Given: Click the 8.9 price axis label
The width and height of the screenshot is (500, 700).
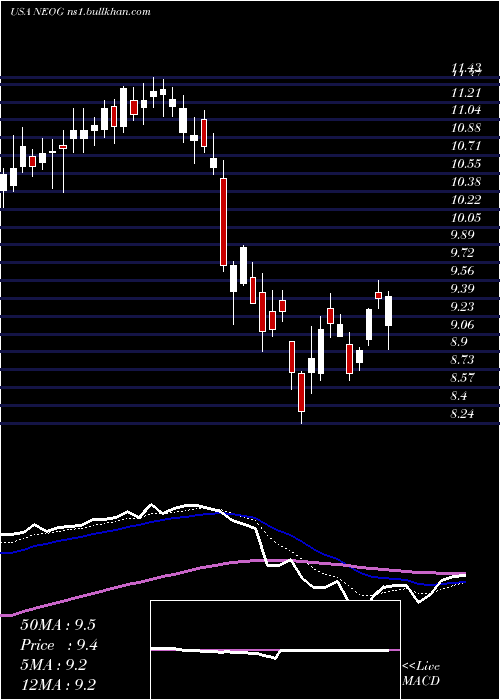Looking at the screenshot, I should click(x=460, y=342).
